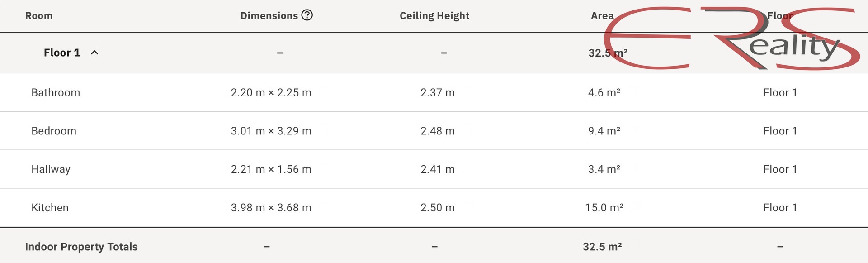Click the Area column header
Viewport: 868px width, 263px height.
coord(602,16)
